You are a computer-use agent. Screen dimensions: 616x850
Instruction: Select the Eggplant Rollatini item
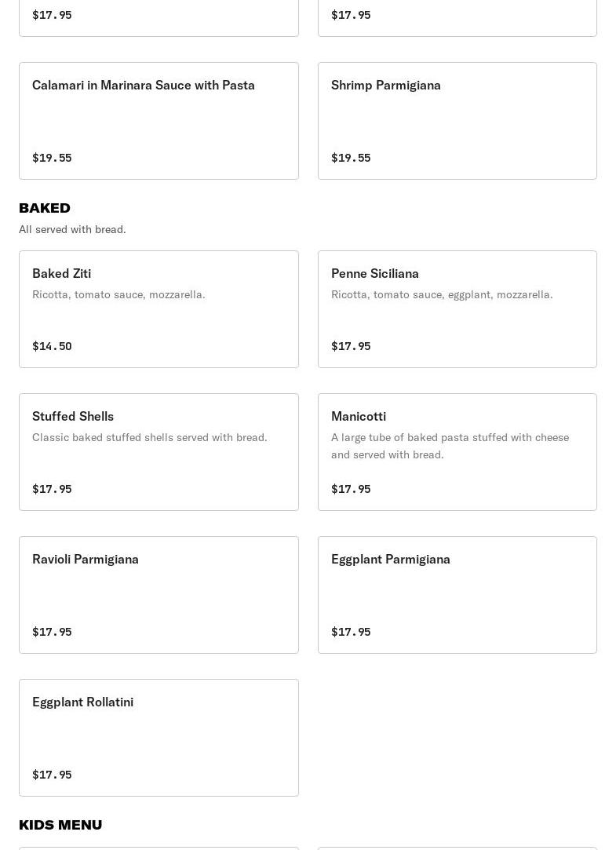click(x=159, y=737)
